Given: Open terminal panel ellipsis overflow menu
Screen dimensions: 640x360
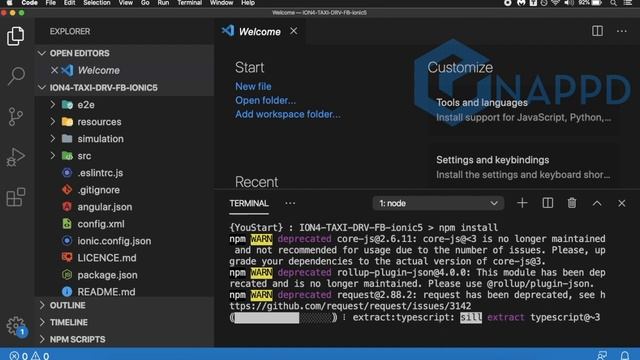Looking at the screenshot, I should point(290,203).
